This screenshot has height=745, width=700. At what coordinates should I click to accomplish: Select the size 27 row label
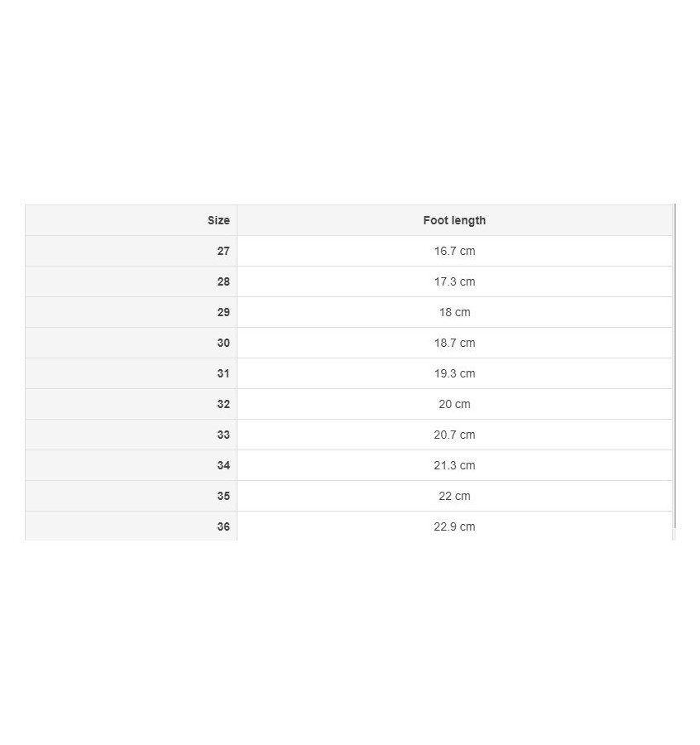pyautogui.click(x=223, y=251)
